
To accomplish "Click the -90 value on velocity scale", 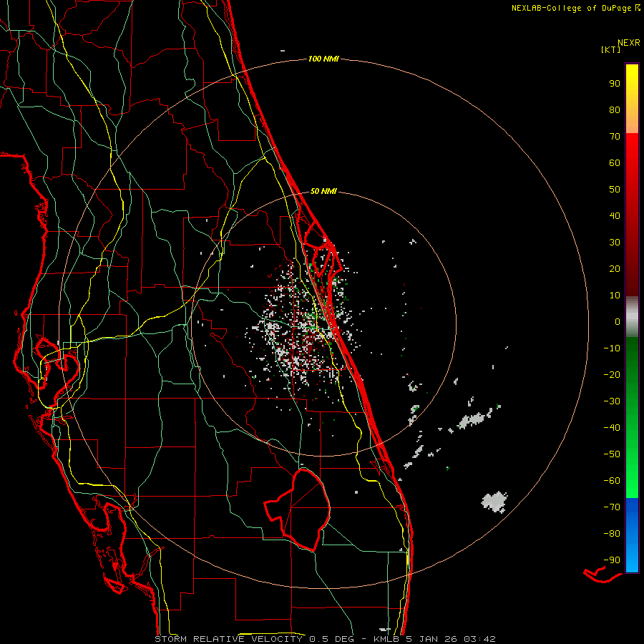I will [612, 560].
